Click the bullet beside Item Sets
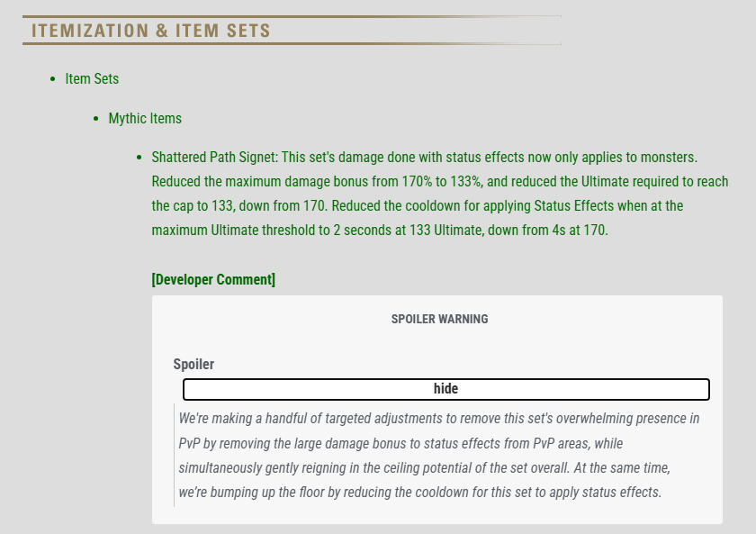Image resolution: width=756 pixels, height=534 pixels. [52, 79]
